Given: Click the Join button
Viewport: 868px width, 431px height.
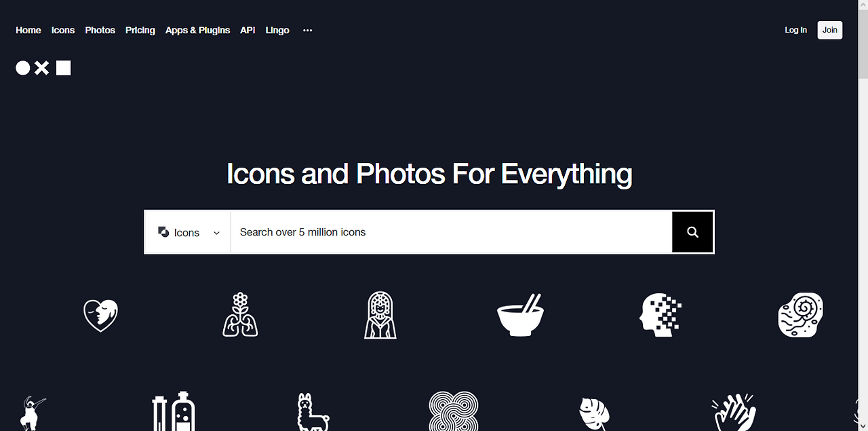Looking at the screenshot, I should 830,30.
